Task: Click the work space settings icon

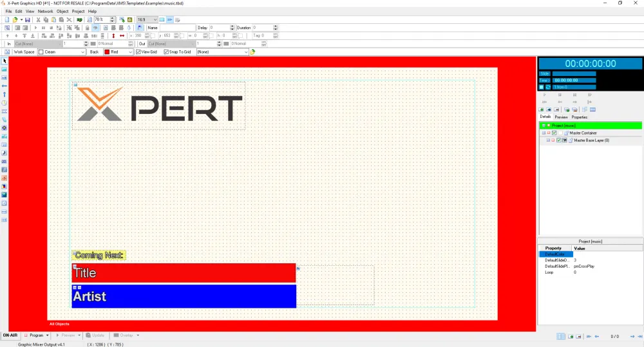Action: (x=7, y=52)
